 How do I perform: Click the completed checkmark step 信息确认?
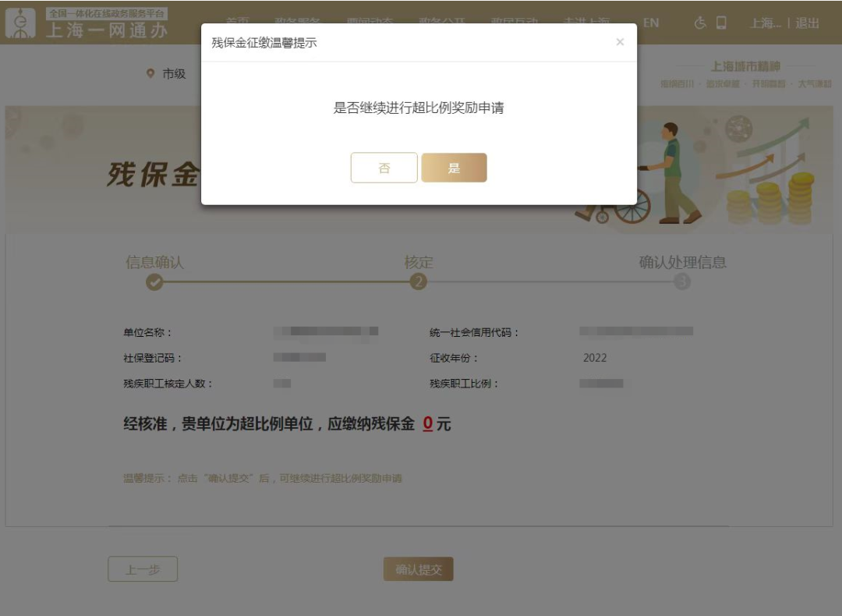[x=154, y=282]
